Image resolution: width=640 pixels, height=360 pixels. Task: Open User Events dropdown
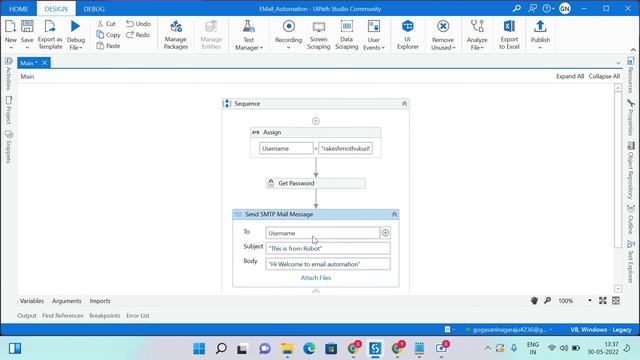[373, 35]
